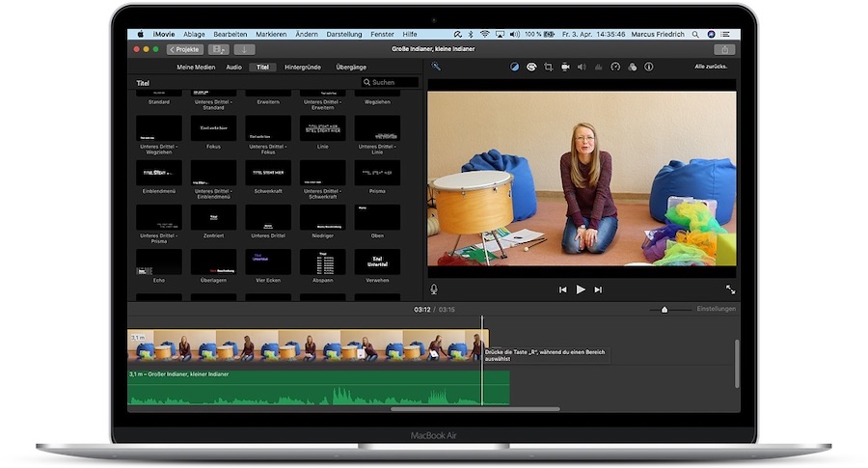This screenshot has width=868, height=468.
Task: Click the share export button
Action: 724,49
